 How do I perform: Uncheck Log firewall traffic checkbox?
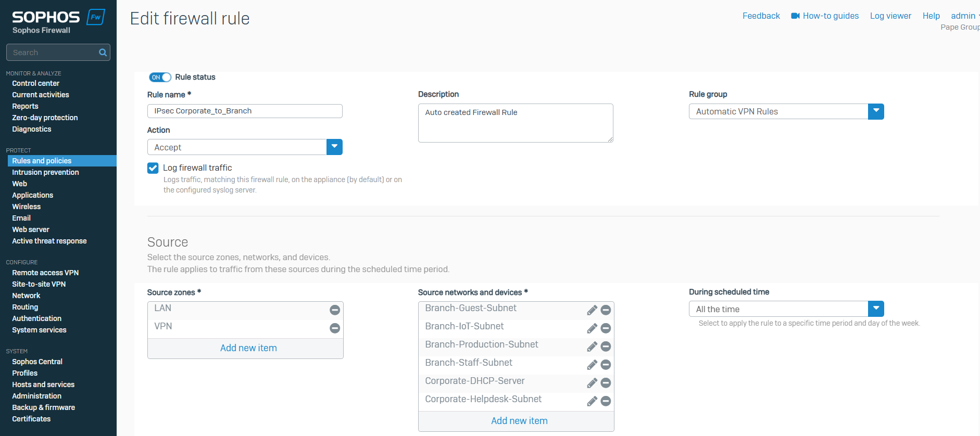tap(153, 168)
